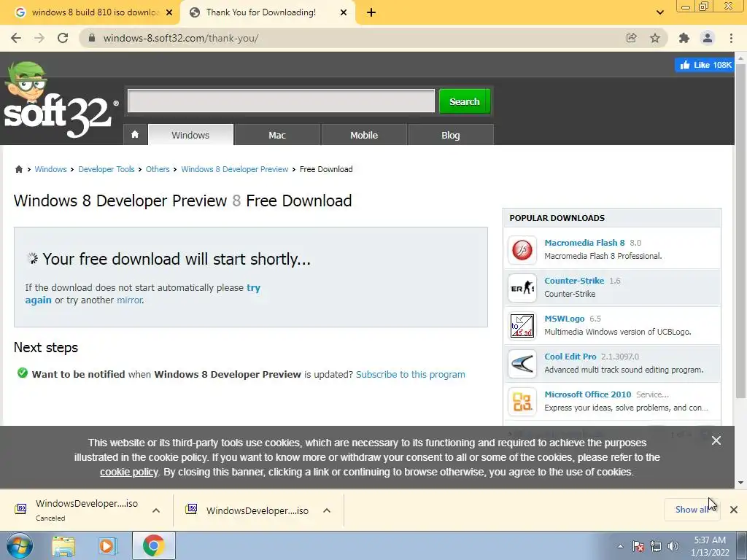This screenshot has height=560, width=747.
Task: Close the downloads bar
Action: click(734, 510)
